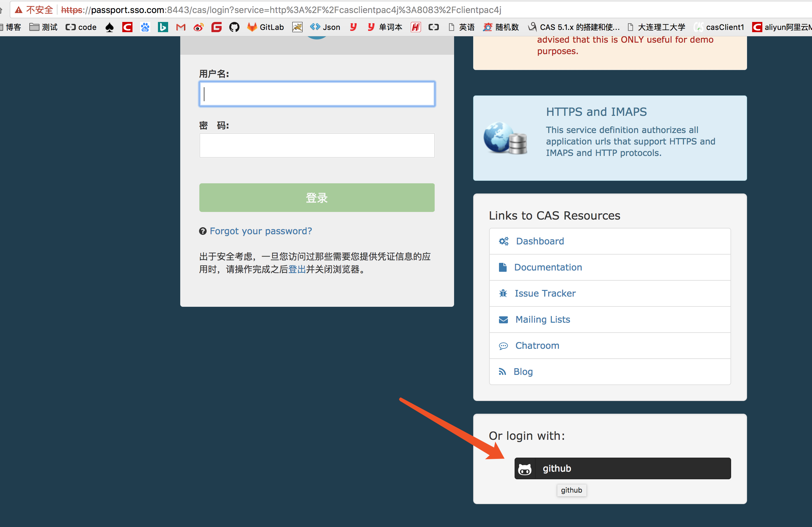Open the Dashboard resource link
The image size is (812, 527).
(540, 241)
